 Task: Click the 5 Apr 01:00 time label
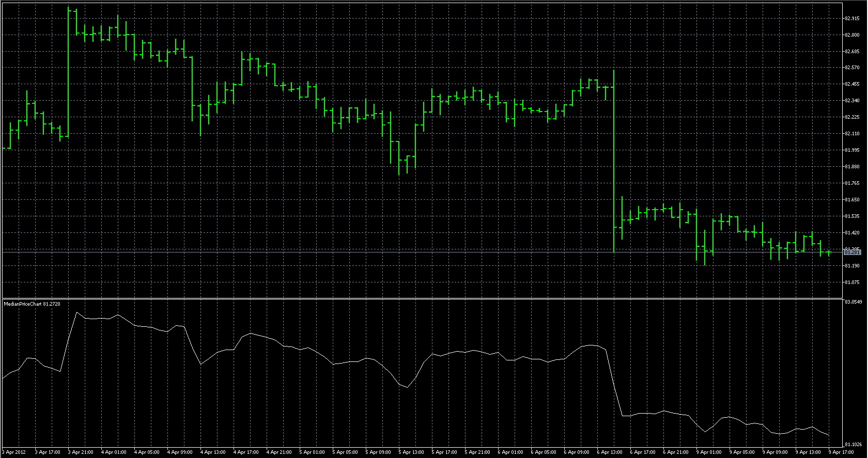(x=312, y=452)
